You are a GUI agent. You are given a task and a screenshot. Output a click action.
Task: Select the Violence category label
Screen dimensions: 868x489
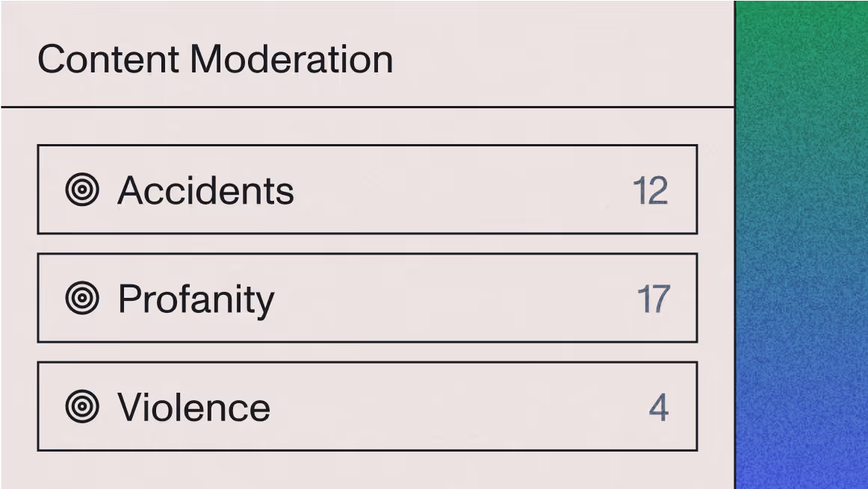tap(193, 407)
